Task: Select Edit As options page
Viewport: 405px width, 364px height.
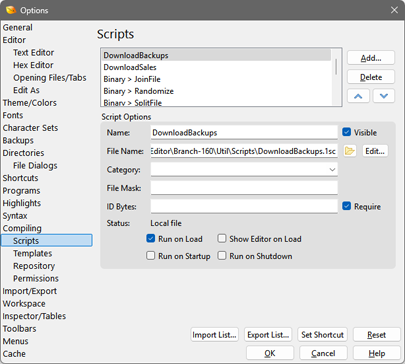Action: pos(26,90)
